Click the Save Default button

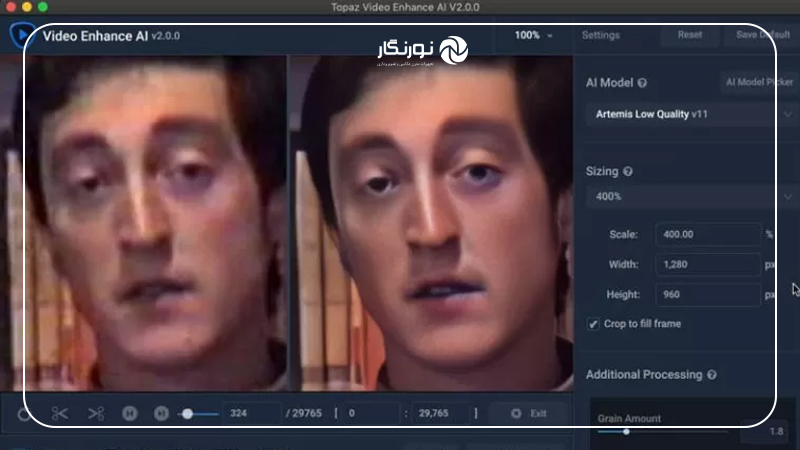click(762, 35)
